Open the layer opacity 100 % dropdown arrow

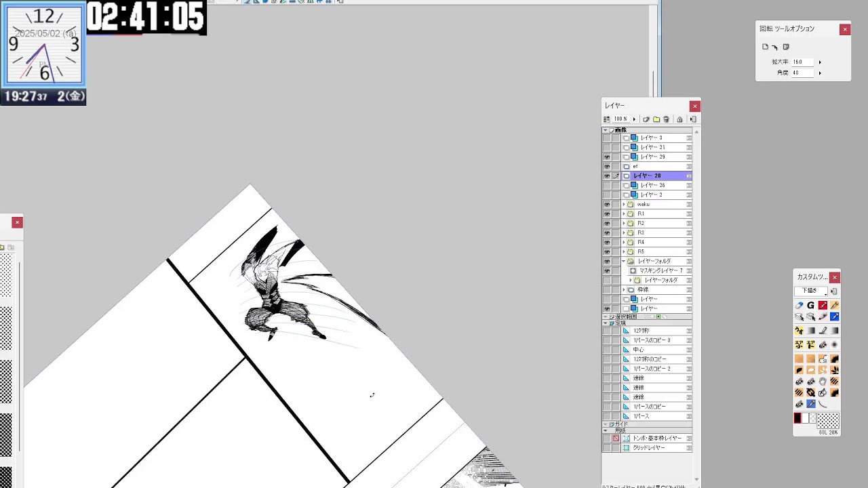[635, 119]
